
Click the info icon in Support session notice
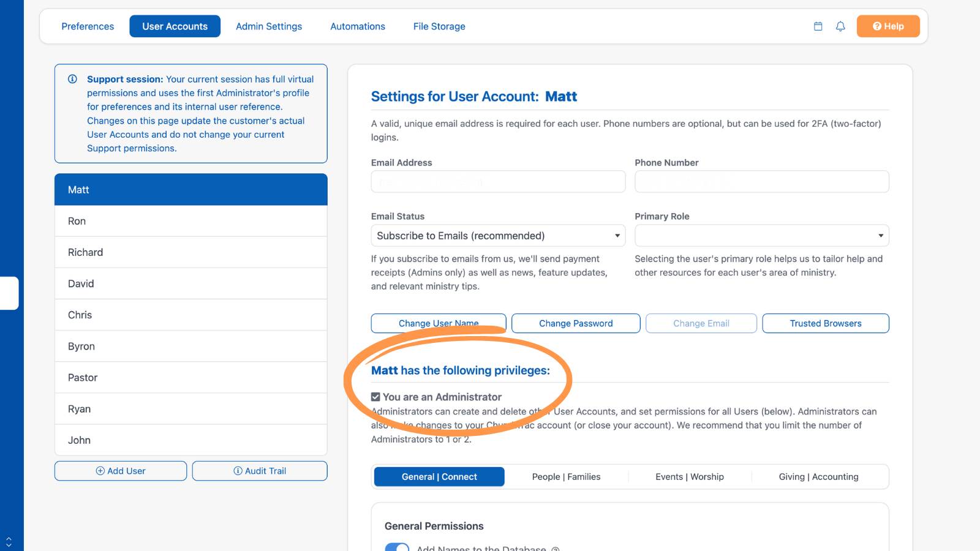click(x=72, y=79)
